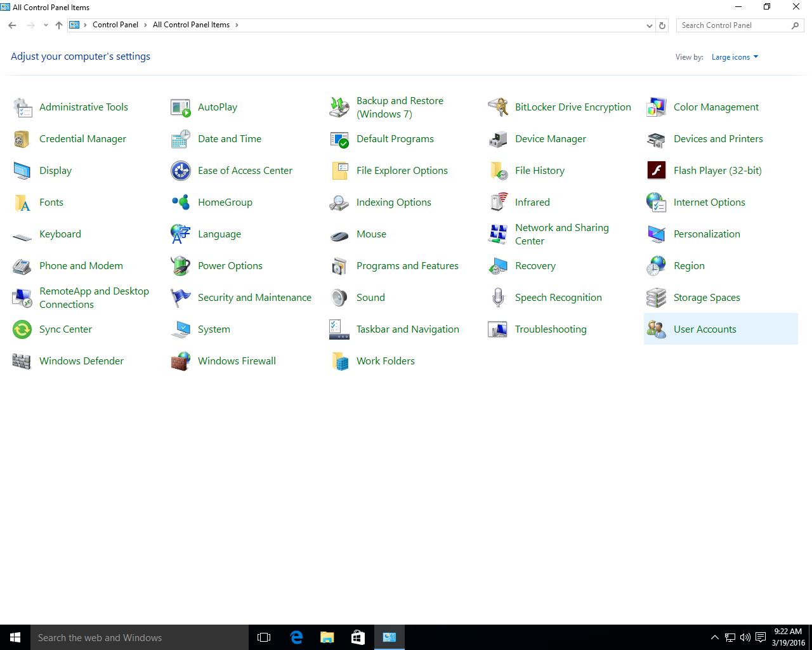
Task: Click the File Explorer Options icon
Action: point(339,171)
